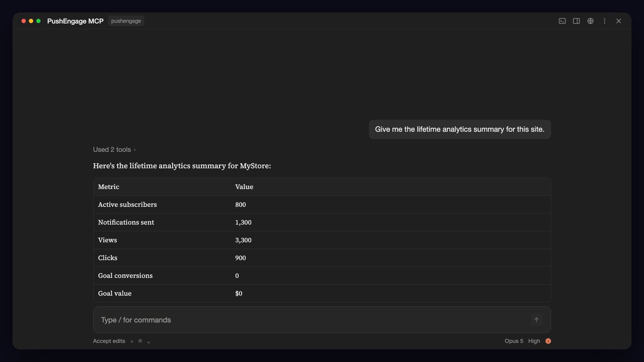Click the value 800
The width and height of the screenshot is (644, 362).
[x=240, y=204]
